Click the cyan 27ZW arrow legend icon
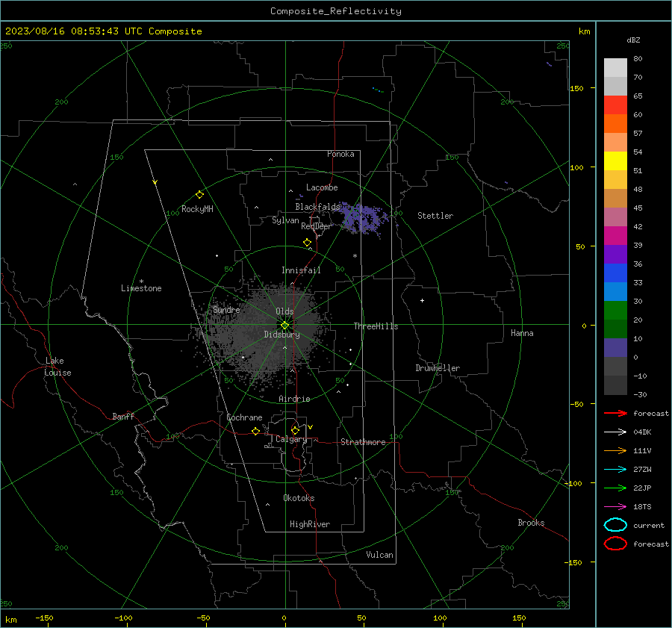The height and width of the screenshot is (628, 672). click(615, 470)
